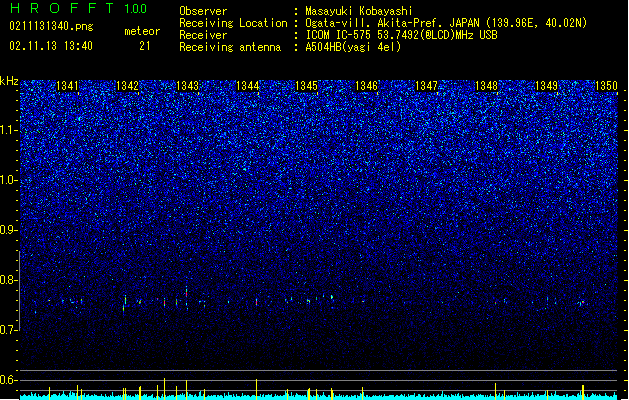Click the 'meteor' label
Viewport: 629px width, 400px height.
(142, 31)
